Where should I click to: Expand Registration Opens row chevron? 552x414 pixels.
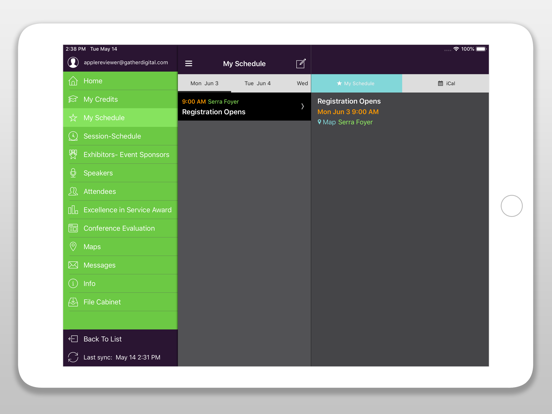pyautogui.click(x=302, y=106)
